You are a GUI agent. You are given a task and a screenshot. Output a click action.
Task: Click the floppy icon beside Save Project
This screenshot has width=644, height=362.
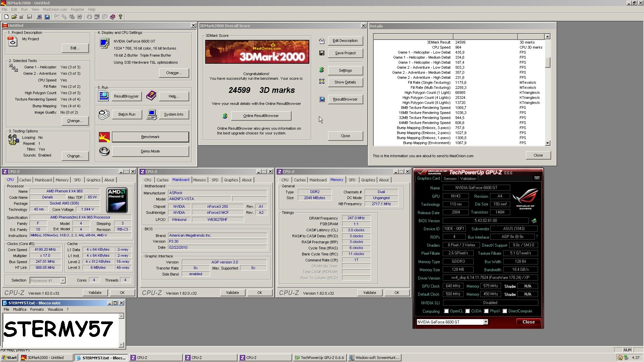(322, 53)
